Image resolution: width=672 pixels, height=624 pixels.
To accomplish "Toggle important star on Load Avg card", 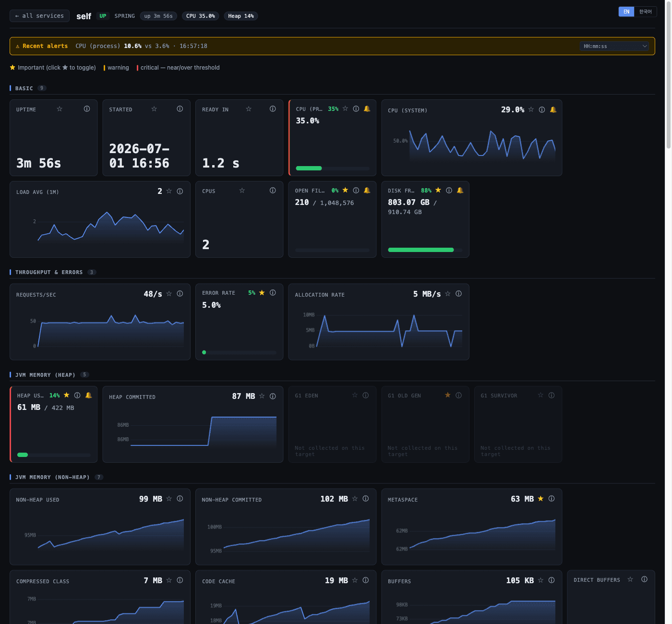I will 169,191.
